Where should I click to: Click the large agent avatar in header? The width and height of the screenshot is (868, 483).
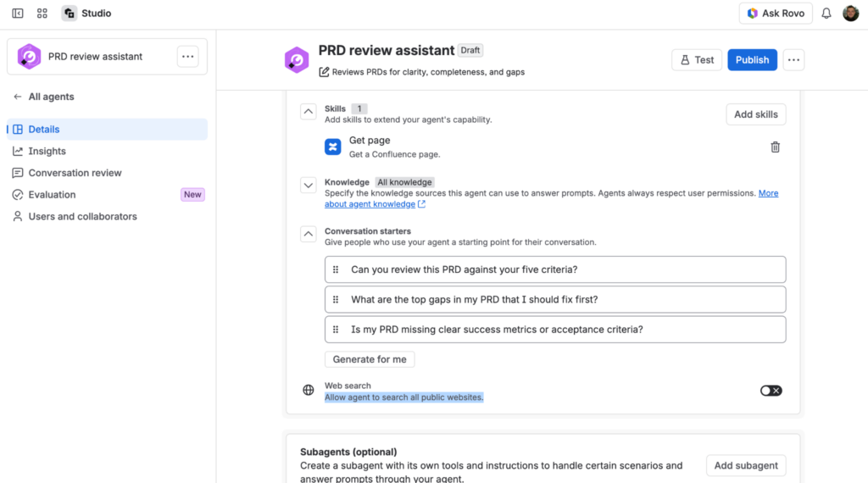click(297, 60)
